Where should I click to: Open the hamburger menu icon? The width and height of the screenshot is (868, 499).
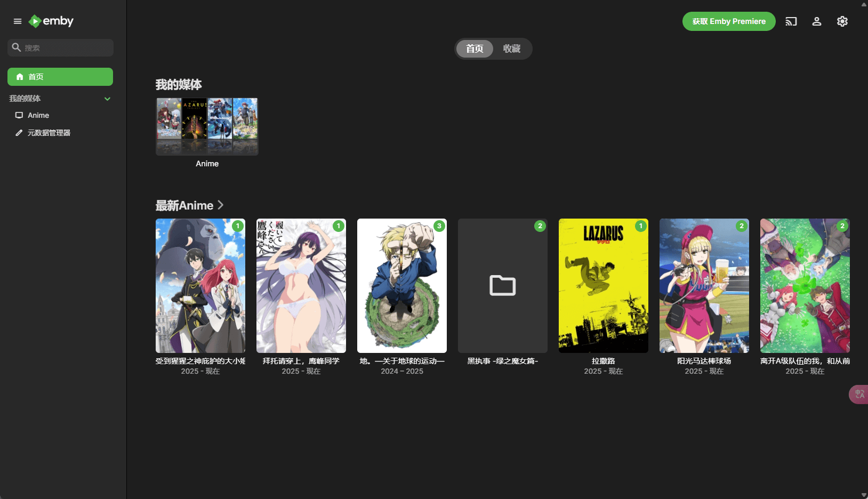[18, 21]
